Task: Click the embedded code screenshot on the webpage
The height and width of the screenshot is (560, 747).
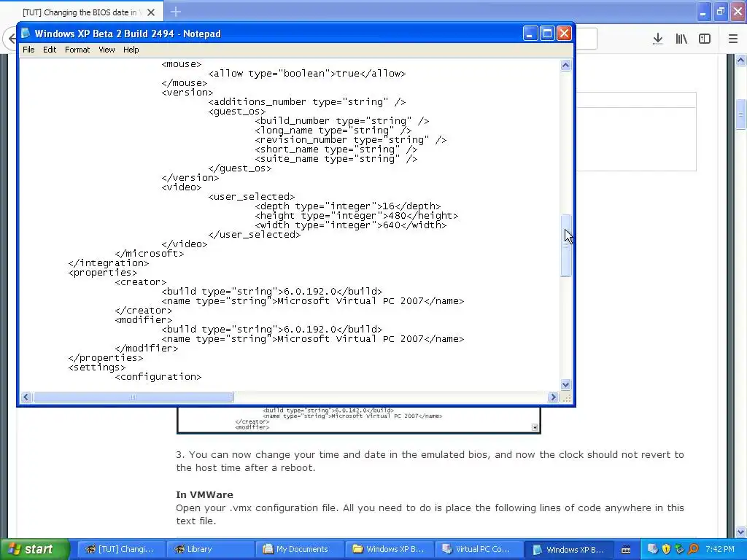Action: [x=358, y=419]
